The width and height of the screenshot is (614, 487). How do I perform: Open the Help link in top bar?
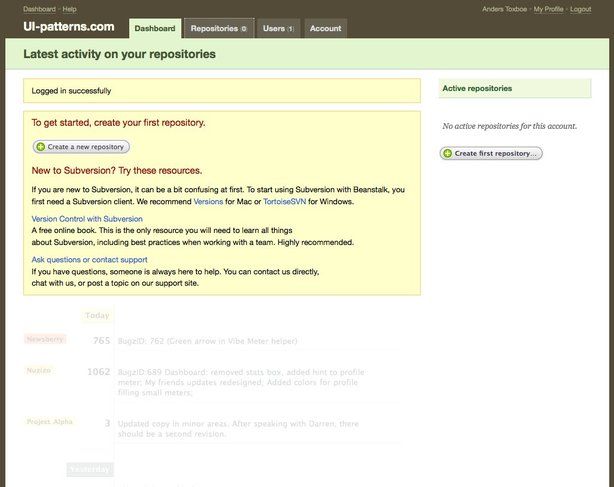pyautogui.click(x=71, y=9)
